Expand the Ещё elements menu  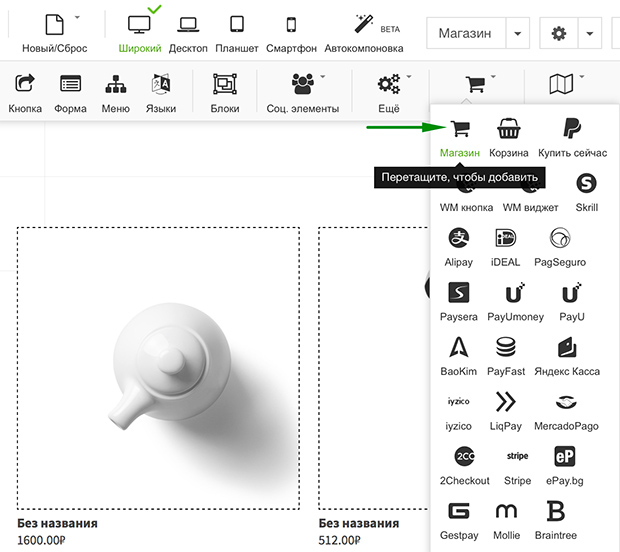point(388,91)
